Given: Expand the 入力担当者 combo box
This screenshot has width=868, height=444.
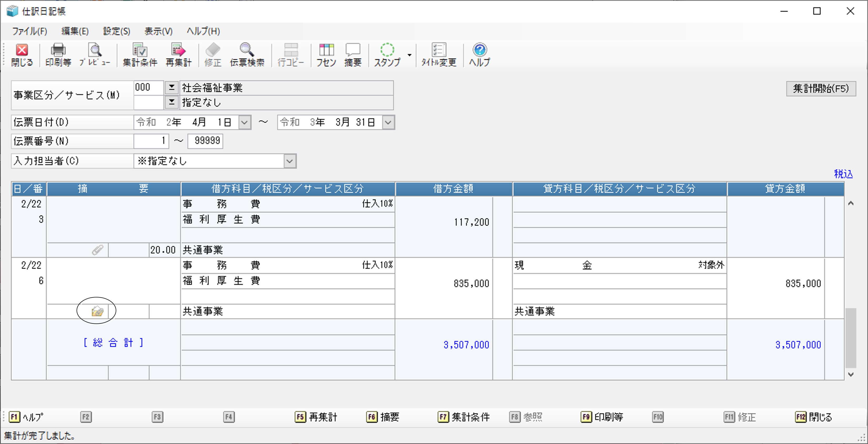Looking at the screenshot, I should coord(290,161).
